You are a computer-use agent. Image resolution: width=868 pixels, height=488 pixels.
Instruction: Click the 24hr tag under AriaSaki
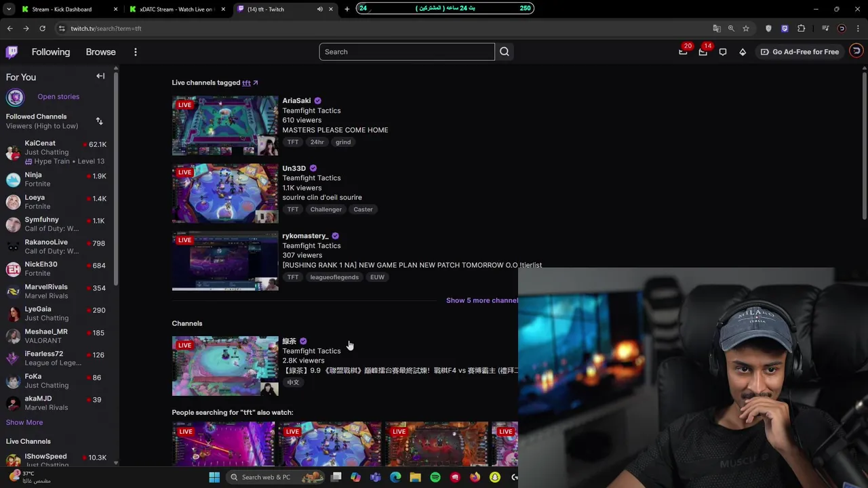[317, 142]
